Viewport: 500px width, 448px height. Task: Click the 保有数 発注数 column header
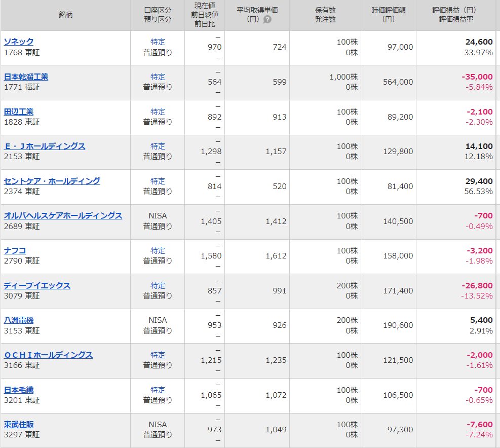click(325, 15)
